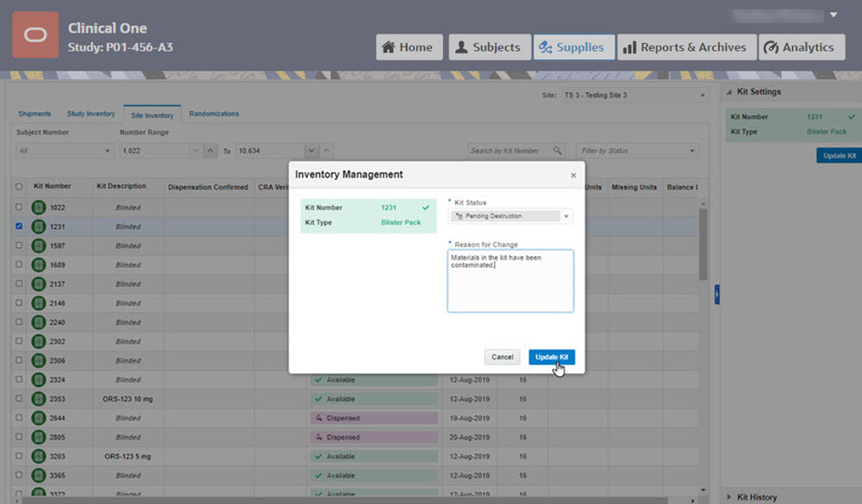The width and height of the screenshot is (862, 504).
Task: Collapse the Kit Settings panel
Action: pos(729,92)
